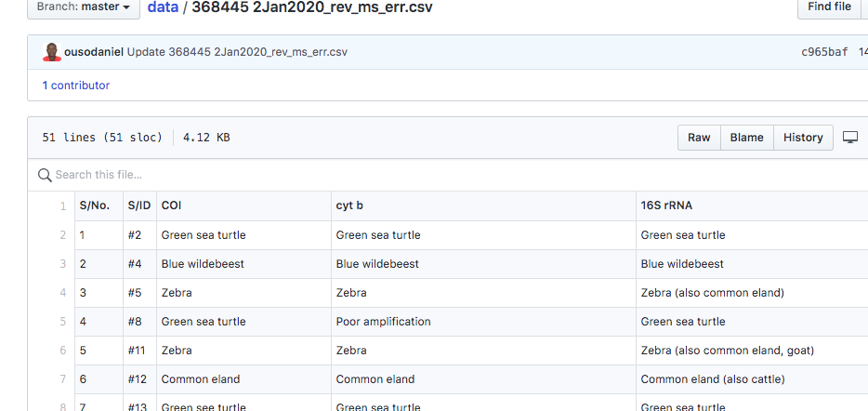Click the 16S rRNA header cell
This screenshot has height=411, width=868.
pos(753,206)
